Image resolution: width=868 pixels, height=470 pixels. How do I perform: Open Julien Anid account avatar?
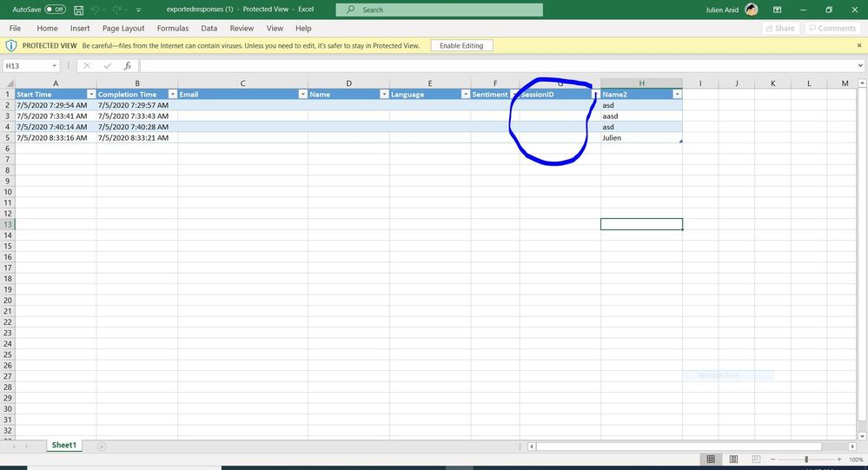pyautogui.click(x=752, y=10)
